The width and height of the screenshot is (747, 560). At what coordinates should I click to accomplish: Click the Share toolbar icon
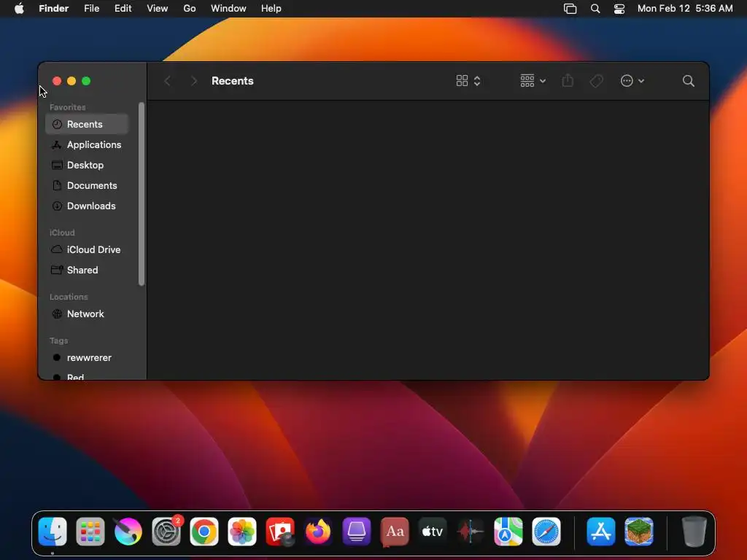click(x=568, y=81)
